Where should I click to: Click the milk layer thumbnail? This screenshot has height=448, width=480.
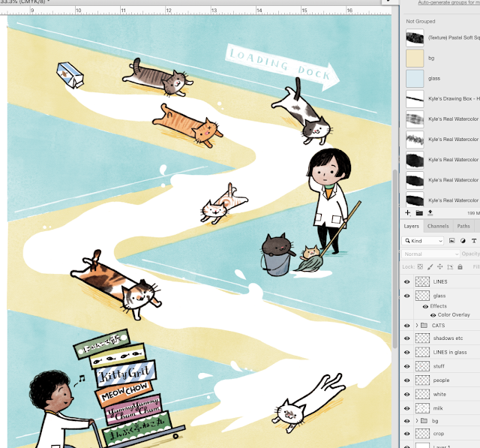422,408
